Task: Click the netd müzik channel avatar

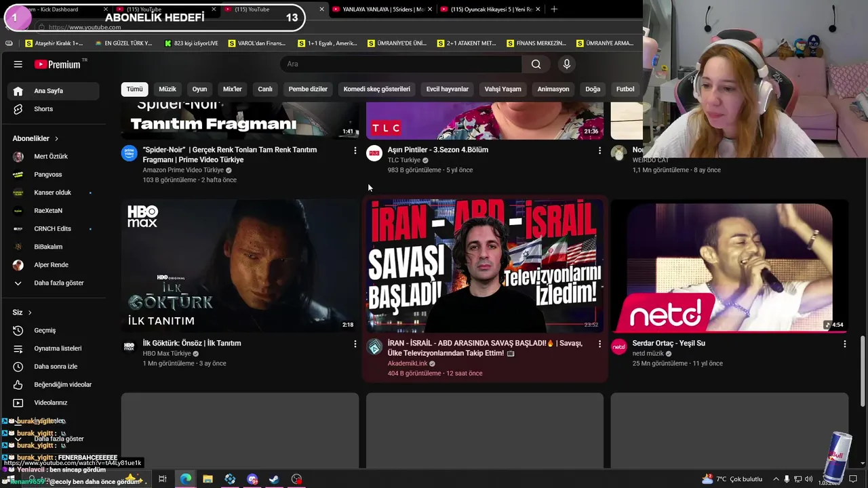Action: 619,347
